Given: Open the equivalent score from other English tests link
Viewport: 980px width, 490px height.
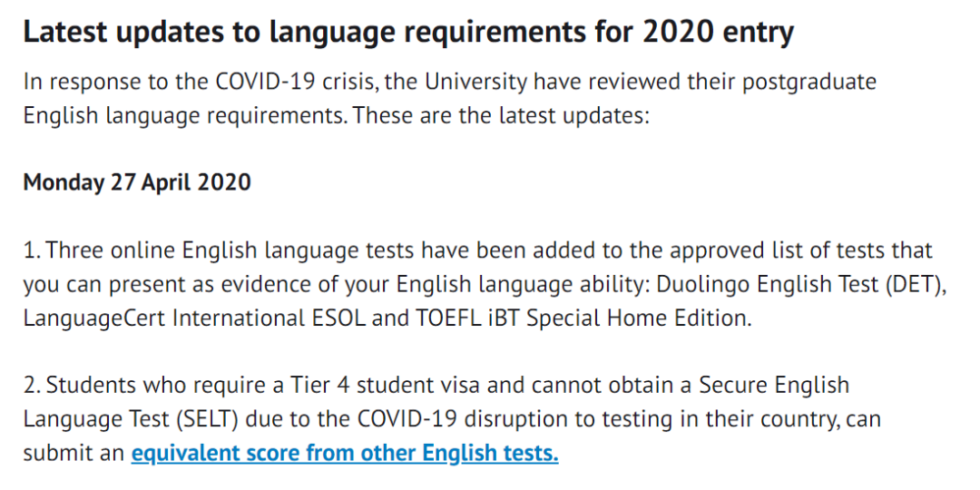Looking at the screenshot, I should pyautogui.click(x=345, y=453).
